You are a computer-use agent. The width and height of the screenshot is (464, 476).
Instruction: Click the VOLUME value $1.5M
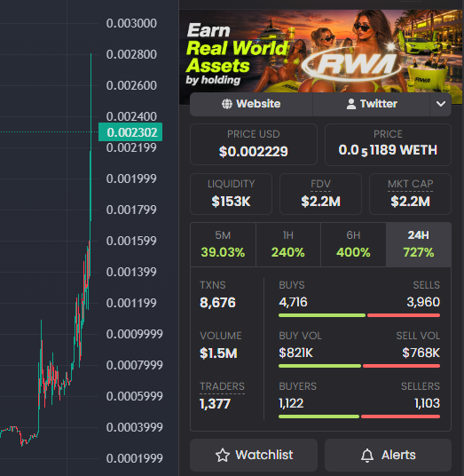pos(218,353)
